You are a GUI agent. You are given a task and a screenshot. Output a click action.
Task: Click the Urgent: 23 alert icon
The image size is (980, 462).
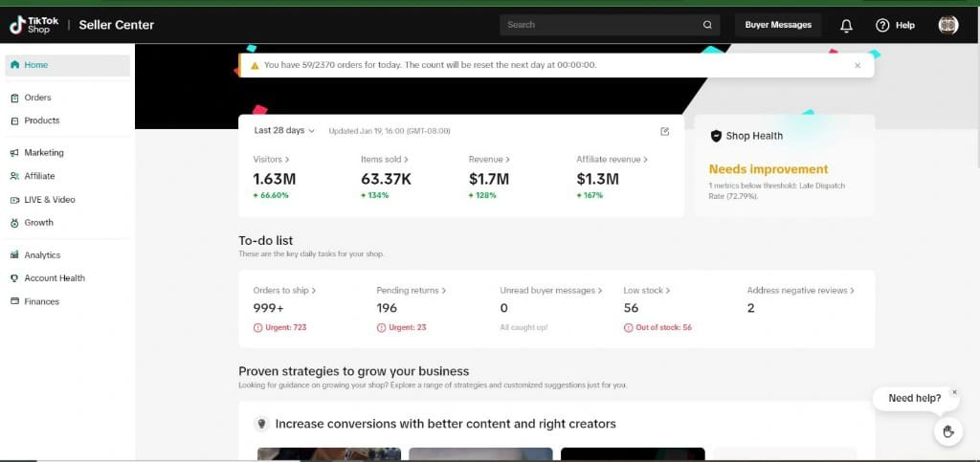[381, 327]
